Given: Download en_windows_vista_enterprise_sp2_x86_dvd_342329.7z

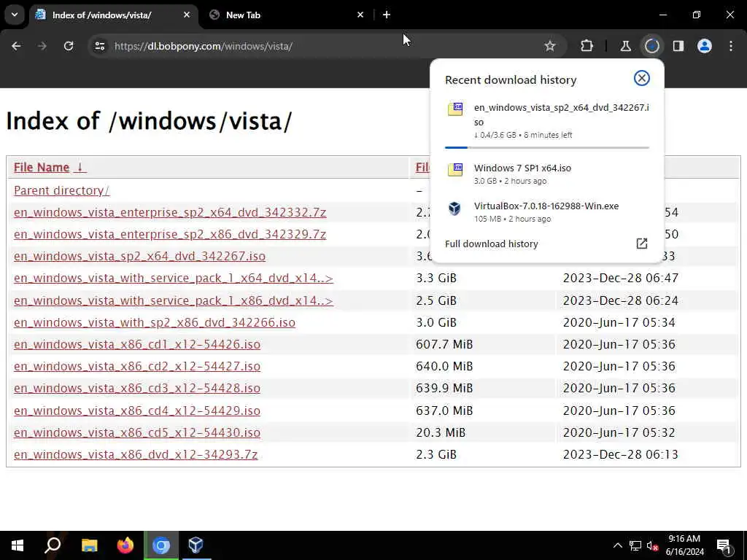Looking at the screenshot, I should [x=170, y=234].
